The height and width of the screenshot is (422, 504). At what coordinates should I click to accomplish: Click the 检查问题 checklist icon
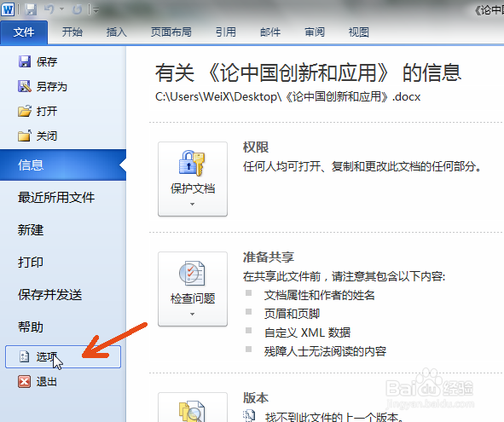192,273
